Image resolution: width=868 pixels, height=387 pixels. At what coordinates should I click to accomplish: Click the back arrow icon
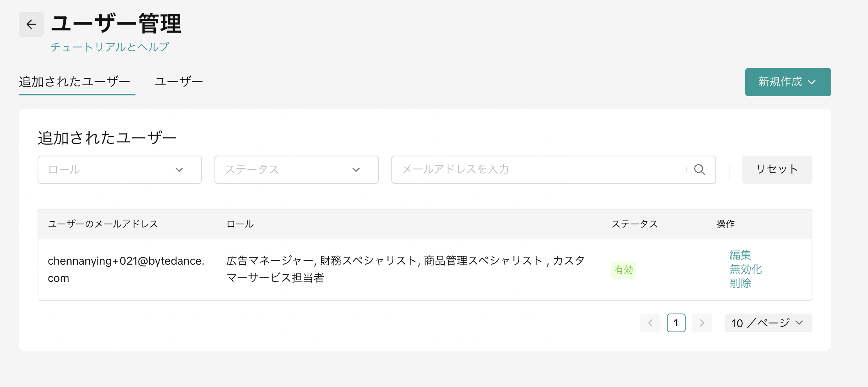[x=31, y=24]
